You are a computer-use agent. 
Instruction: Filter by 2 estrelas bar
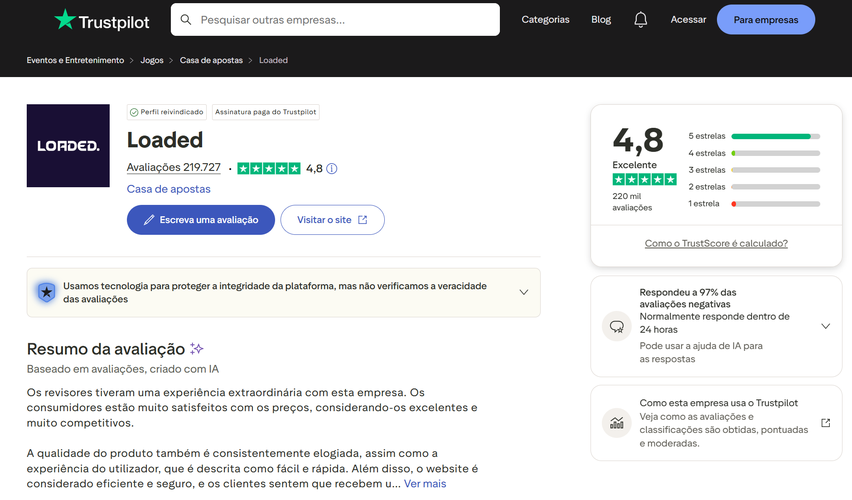(754, 187)
